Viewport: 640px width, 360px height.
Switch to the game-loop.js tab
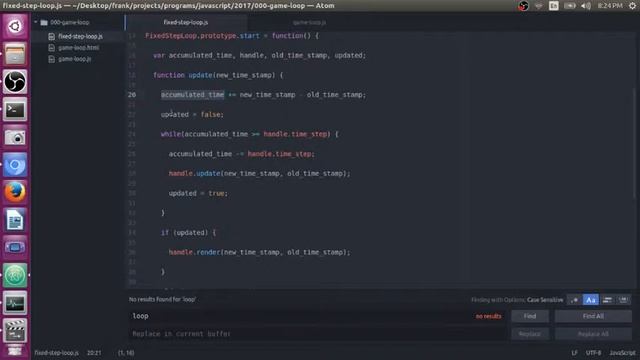[309, 22]
